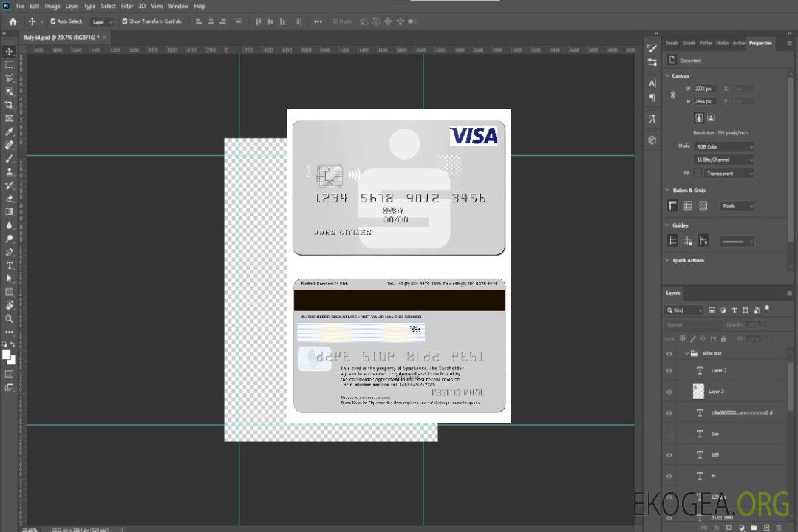This screenshot has height=532, width=798.
Task: Select the Gradient tool
Action: [9, 212]
